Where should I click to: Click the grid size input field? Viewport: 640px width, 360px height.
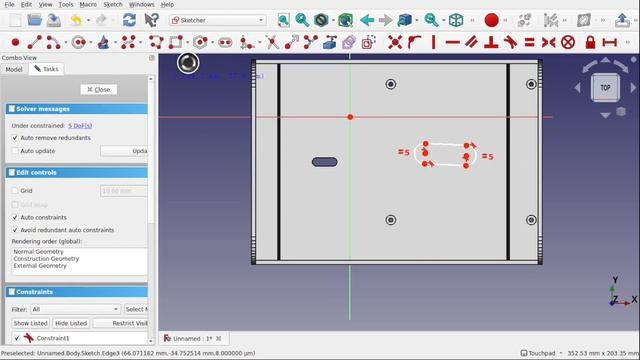tap(124, 191)
